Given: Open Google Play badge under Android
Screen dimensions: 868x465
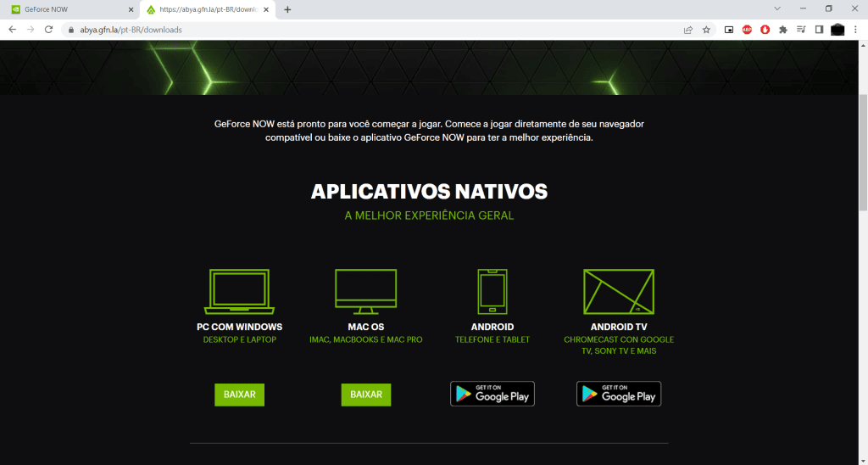Looking at the screenshot, I should 492,394.
